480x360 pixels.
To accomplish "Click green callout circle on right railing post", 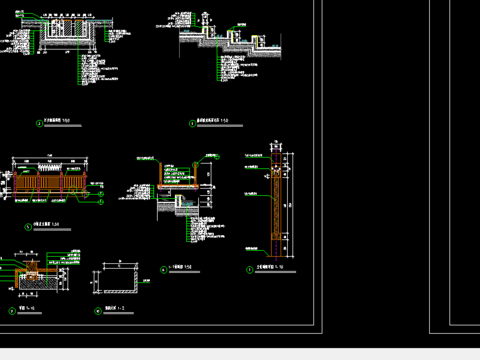I will click(196, 164).
